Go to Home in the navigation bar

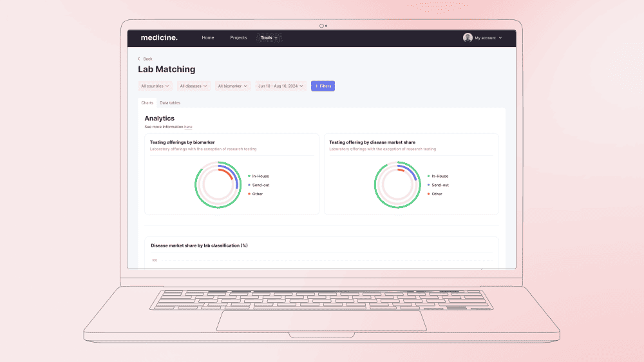tap(208, 38)
